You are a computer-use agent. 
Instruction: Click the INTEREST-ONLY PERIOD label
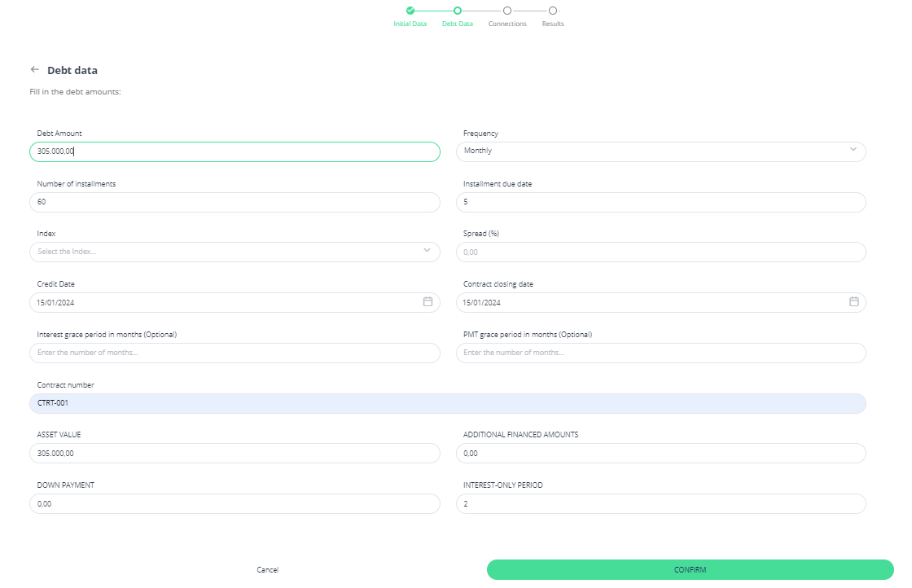(x=502, y=485)
